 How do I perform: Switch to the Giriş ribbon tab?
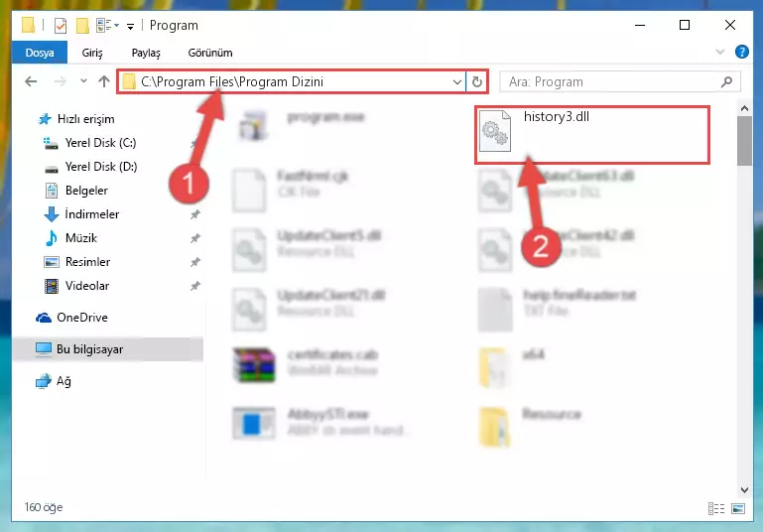(92, 53)
